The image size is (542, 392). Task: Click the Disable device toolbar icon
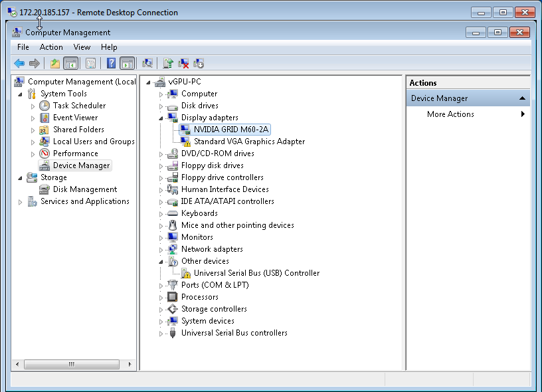click(199, 63)
